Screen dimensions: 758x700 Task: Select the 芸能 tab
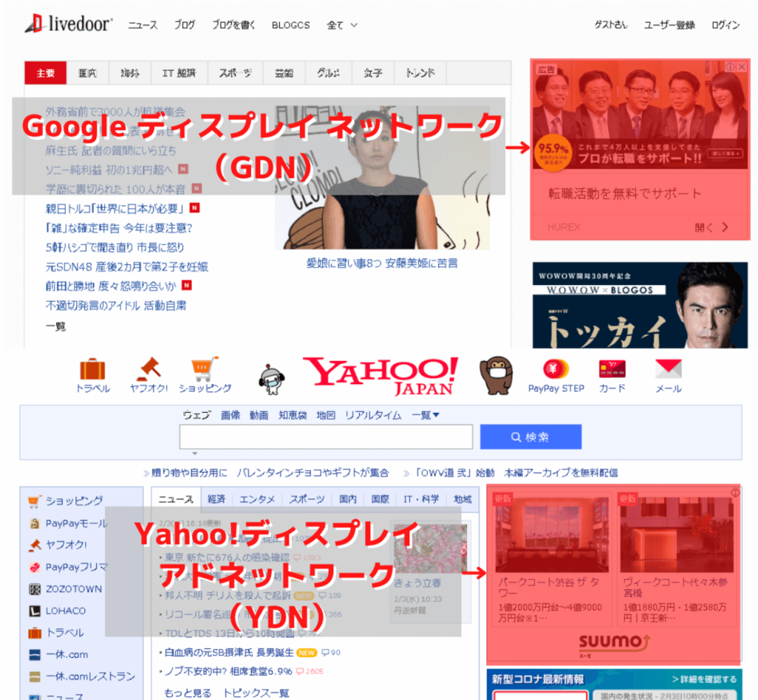coord(284,73)
